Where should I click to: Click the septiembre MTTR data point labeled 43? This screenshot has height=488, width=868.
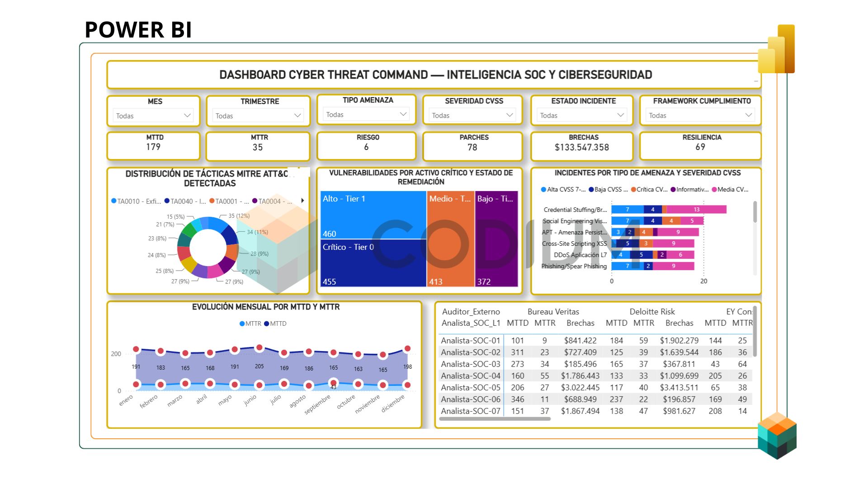[x=333, y=382]
